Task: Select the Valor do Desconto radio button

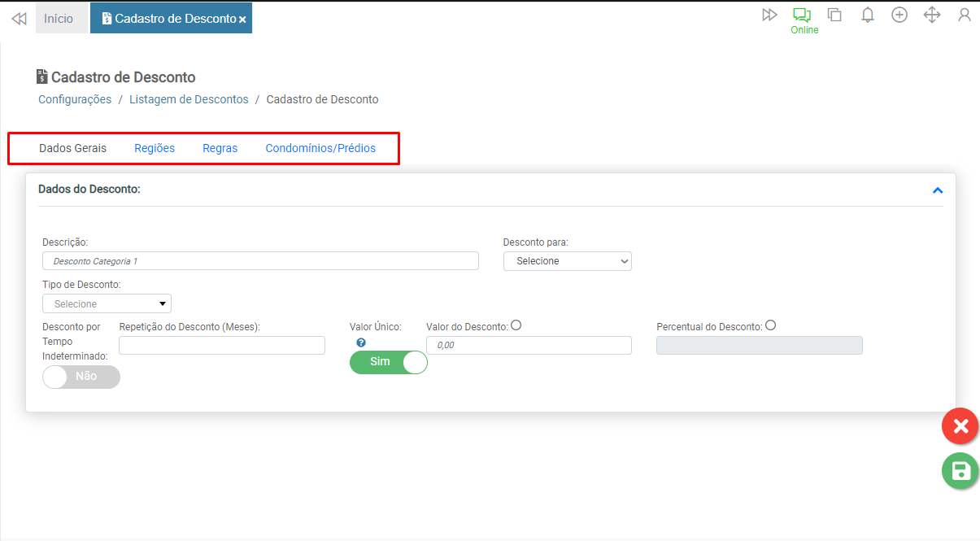Action: [516, 325]
